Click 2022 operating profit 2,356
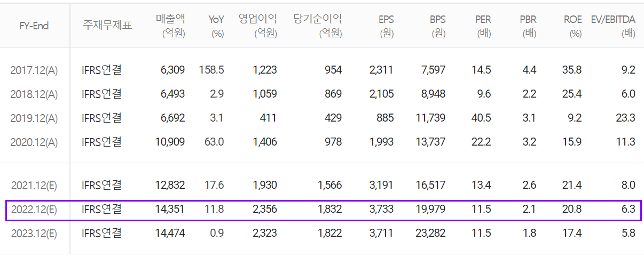Image resolution: width=644 pixels, height=257 pixels. (x=265, y=209)
